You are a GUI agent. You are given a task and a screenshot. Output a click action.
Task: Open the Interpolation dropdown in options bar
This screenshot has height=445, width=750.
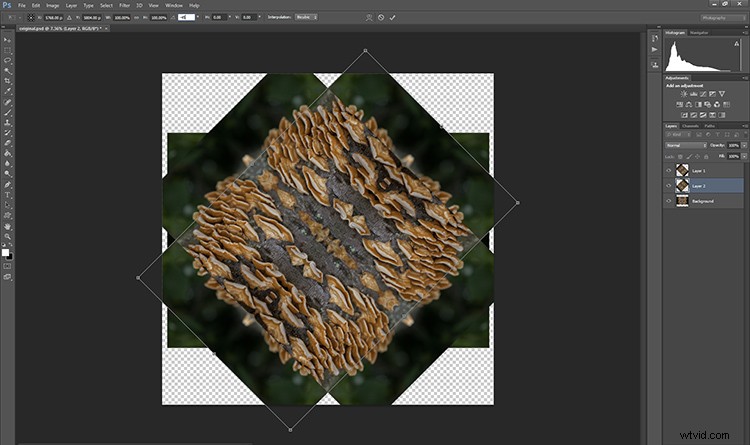(306, 17)
